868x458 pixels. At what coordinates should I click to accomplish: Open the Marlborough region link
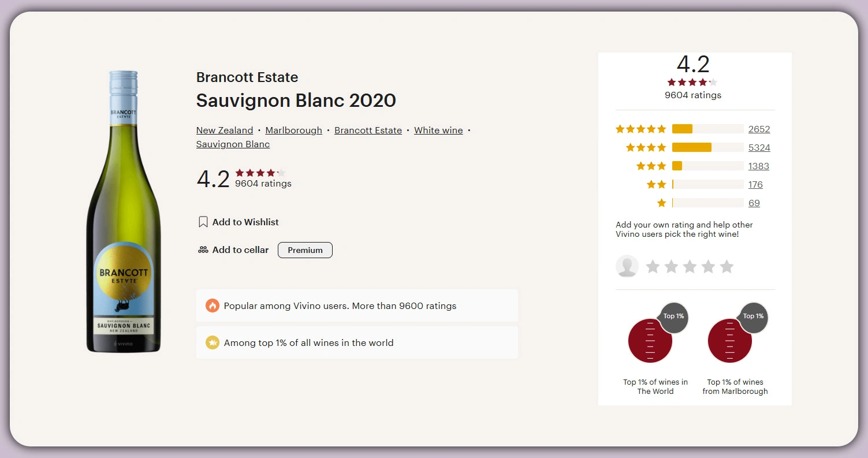[x=293, y=131]
